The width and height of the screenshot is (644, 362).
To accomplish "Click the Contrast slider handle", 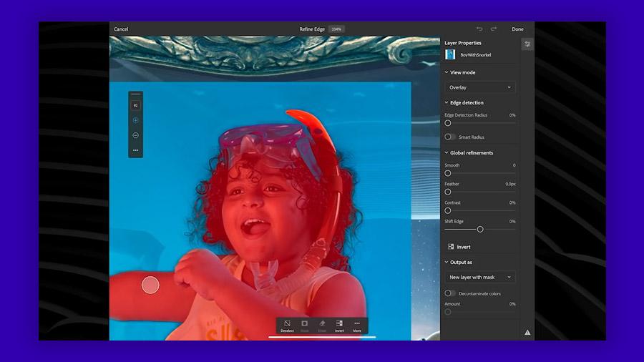I will (x=448, y=210).
